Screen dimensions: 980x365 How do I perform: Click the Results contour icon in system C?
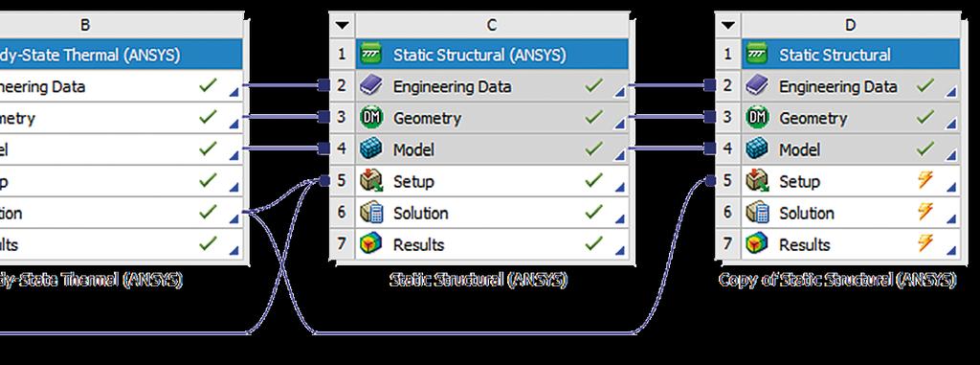coord(371,244)
